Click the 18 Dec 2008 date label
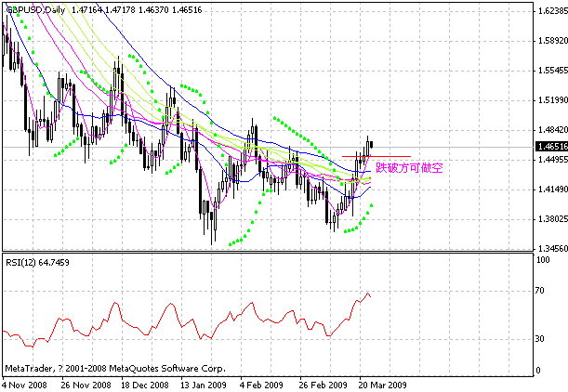The width and height of the screenshot is (568, 392). click(145, 385)
